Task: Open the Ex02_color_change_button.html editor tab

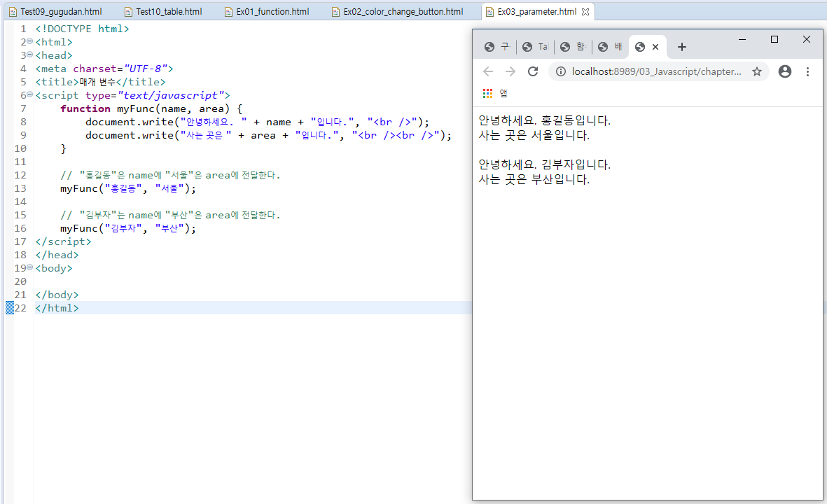Action: [398, 12]
